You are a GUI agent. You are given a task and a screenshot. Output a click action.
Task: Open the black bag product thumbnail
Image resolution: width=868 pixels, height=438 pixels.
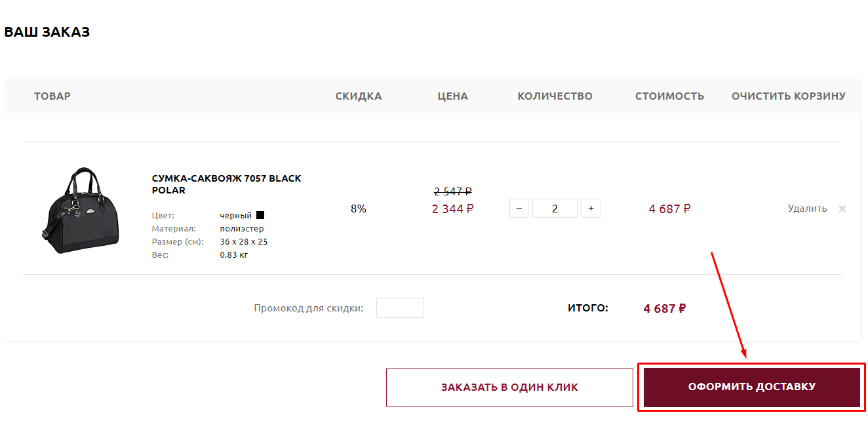79,210
